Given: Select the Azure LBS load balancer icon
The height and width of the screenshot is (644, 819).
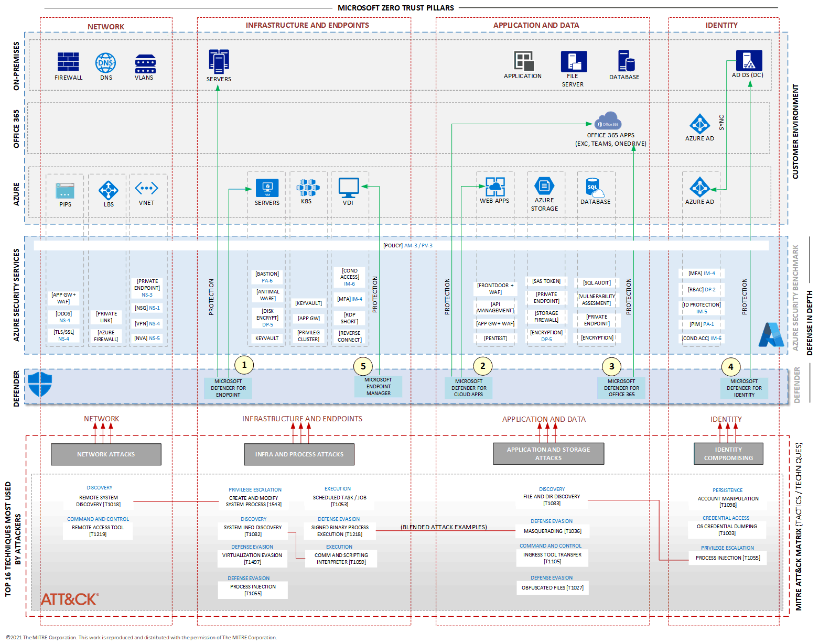Looking at the screenshot, I should (109, 190).
